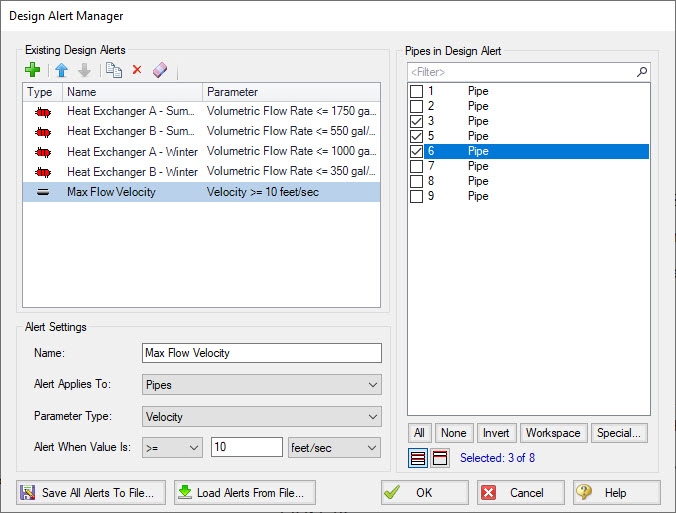Click the All button to select all pipes
The width and height of the screenshot is (676, 513).
coord(419,433)
